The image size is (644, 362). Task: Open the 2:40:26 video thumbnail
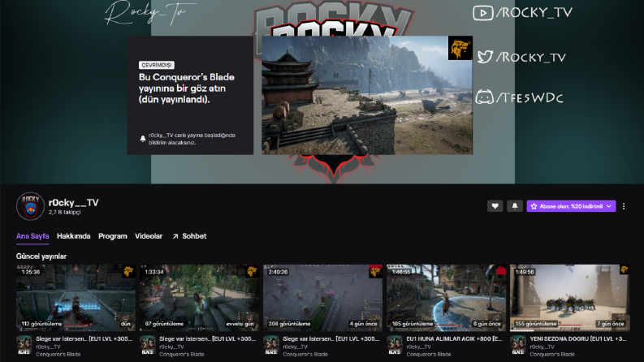[323, 298]
